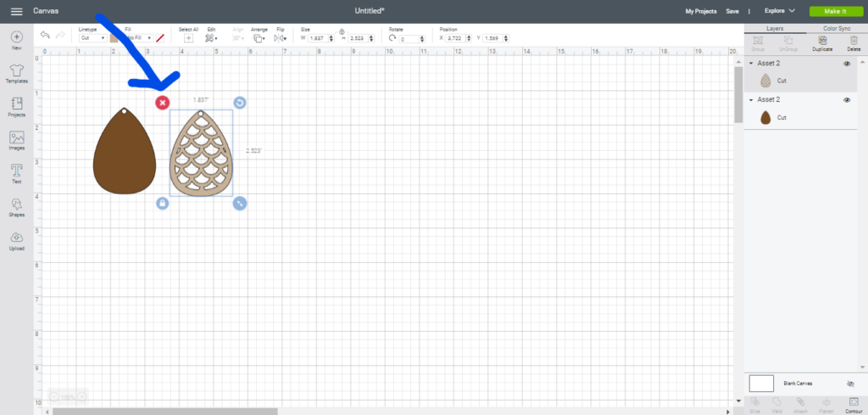Collapse the first Asset 2 group
868x415 pixels.
coord(751,64)
